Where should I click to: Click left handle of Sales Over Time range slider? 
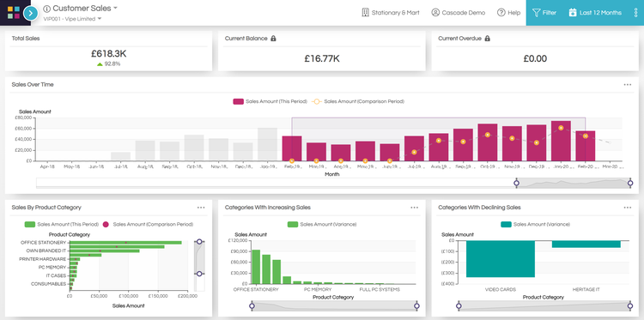click(517, 184)
